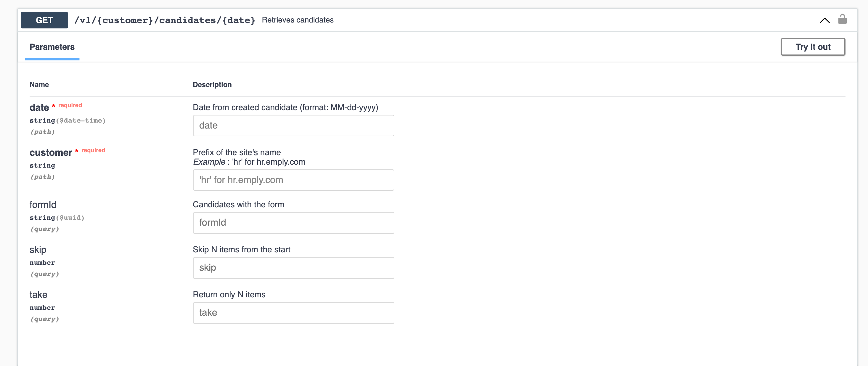Click the customer prefix input field
This screenshot has height=366, width=868.
(293, 180)
